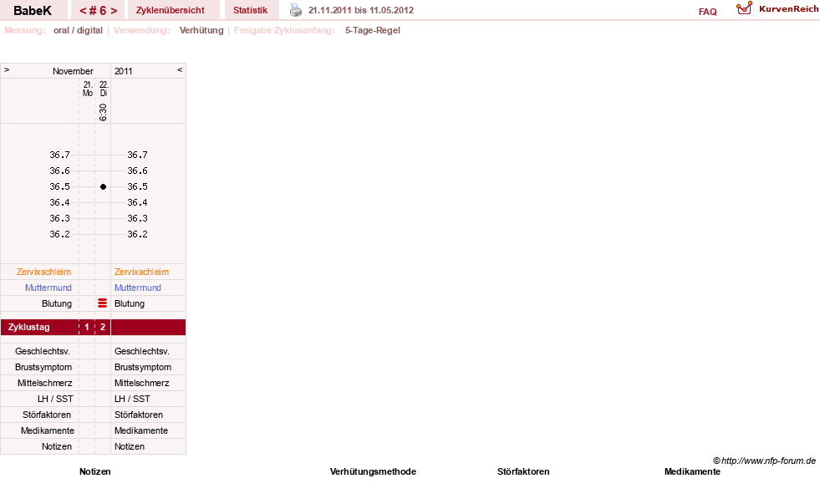Click left Brustsymptom row label
820x504 pixels.
coord(43,367)
